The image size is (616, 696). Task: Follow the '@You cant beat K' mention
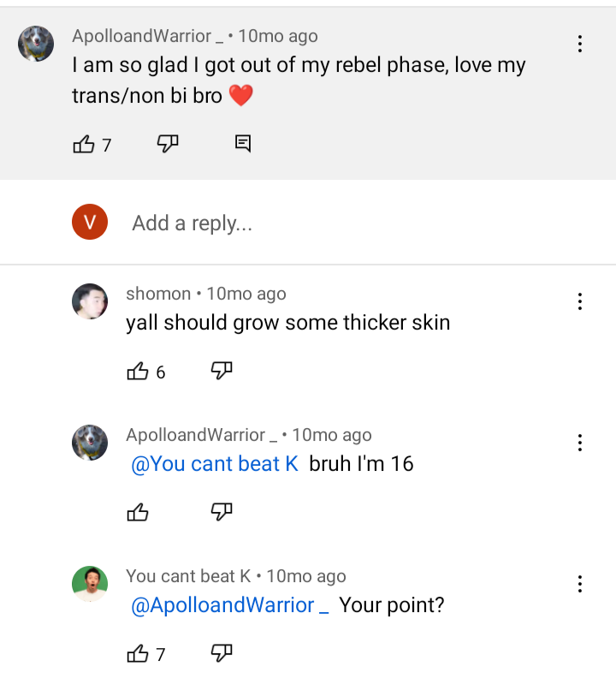click(214, 464)
